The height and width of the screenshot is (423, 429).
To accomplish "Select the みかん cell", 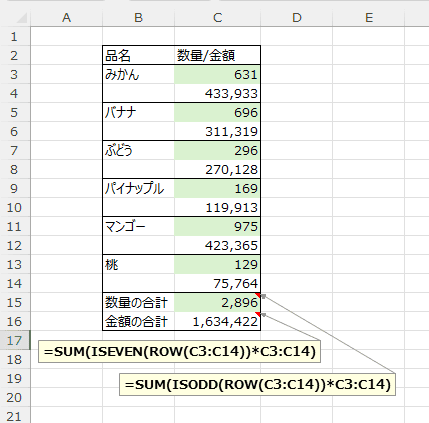I will tap(138, 74).
